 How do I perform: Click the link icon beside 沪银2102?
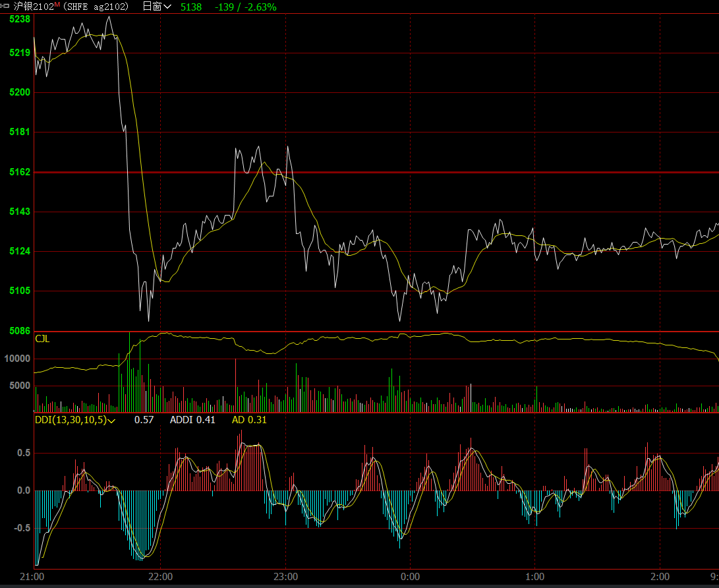tap(5, 7)
